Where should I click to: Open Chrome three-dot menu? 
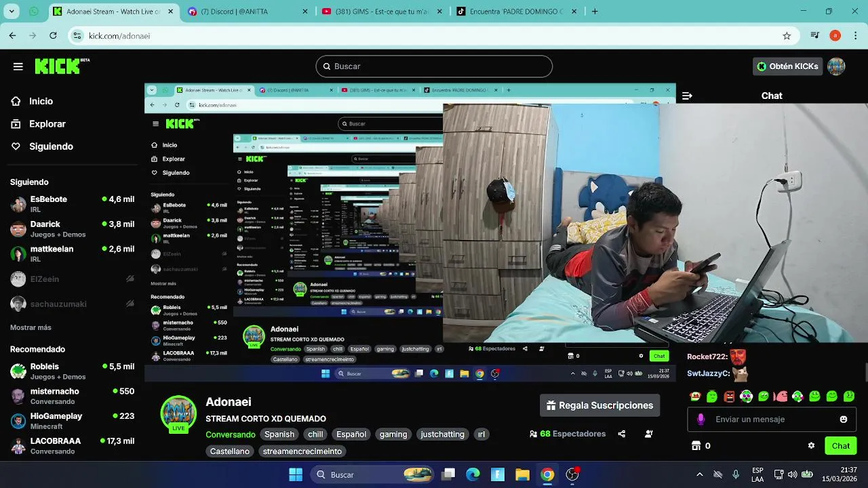(855, 36)
